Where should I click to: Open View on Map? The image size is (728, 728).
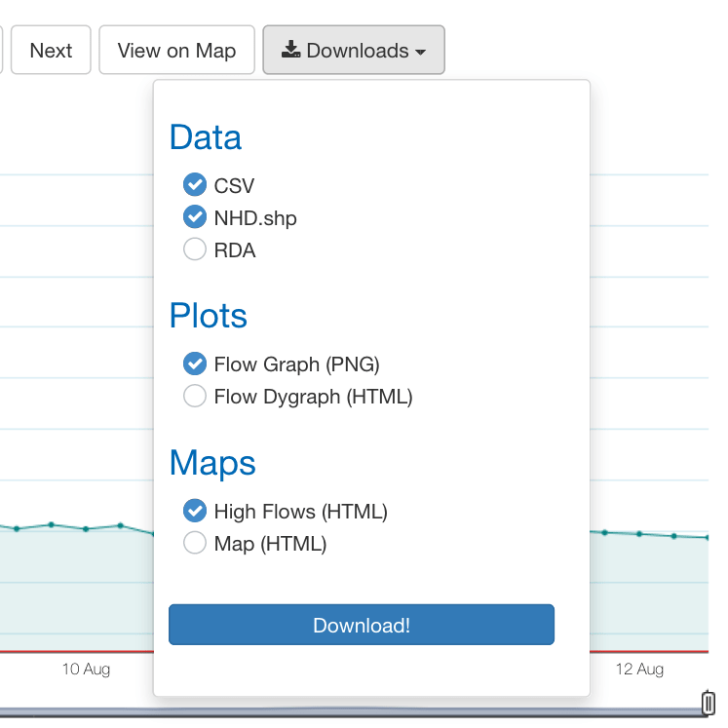(177, 50)
